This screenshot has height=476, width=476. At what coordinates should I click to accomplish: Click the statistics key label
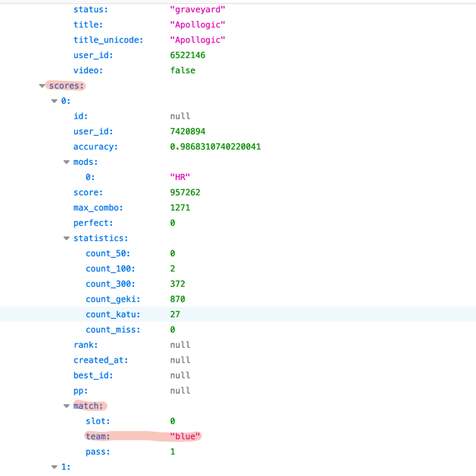[101, 238]
